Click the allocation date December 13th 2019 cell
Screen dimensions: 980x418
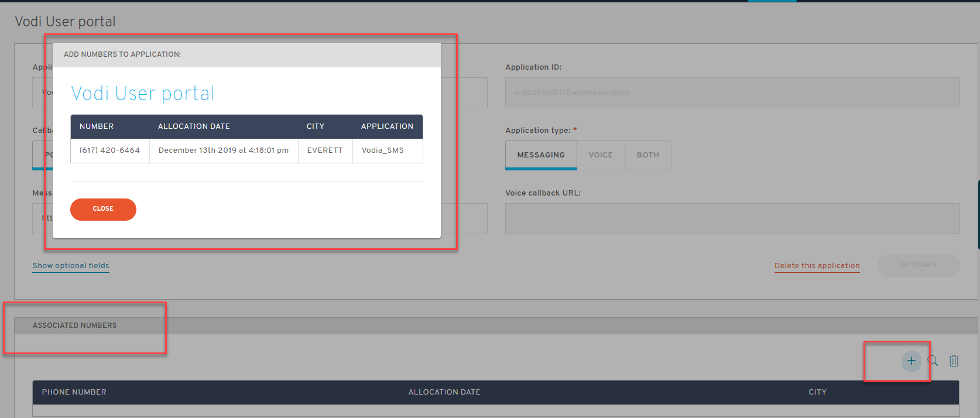pos(224,150)
